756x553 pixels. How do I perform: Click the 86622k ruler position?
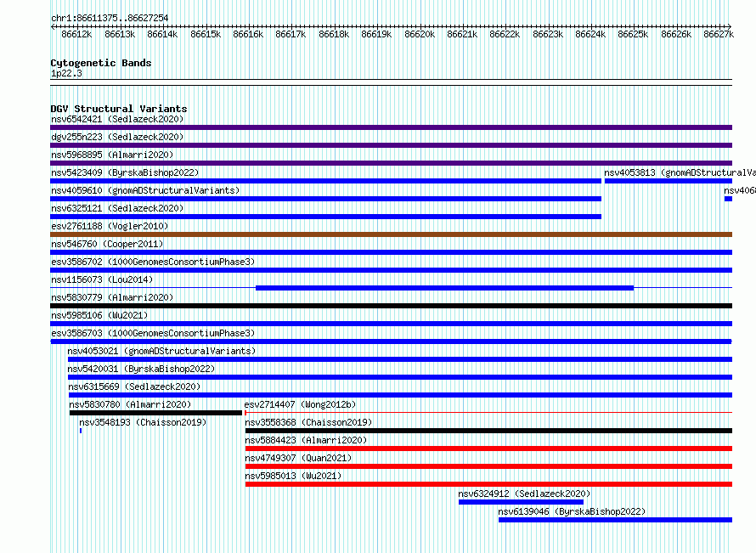tap(505, 34)
